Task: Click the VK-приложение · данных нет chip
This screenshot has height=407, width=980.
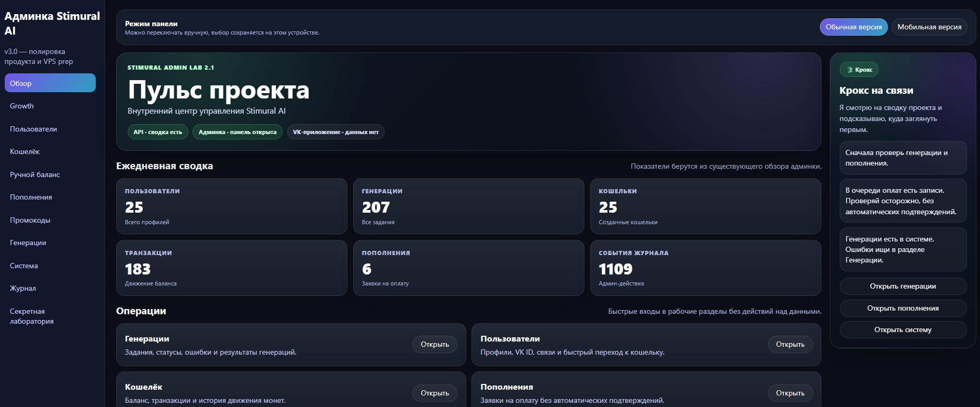Action: coord(335,132)
